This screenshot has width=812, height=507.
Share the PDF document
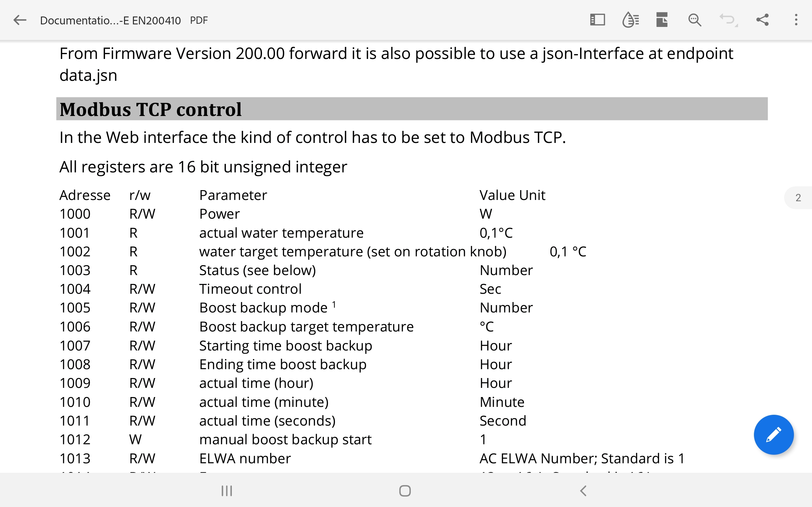point(762,20)
